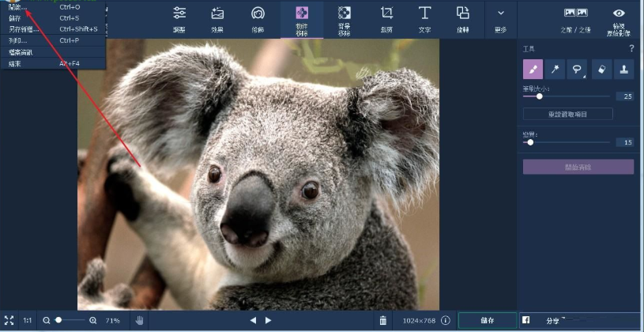Screen dimensions: 644x332
Task: Open the help question mark
Action: [631, 48]
